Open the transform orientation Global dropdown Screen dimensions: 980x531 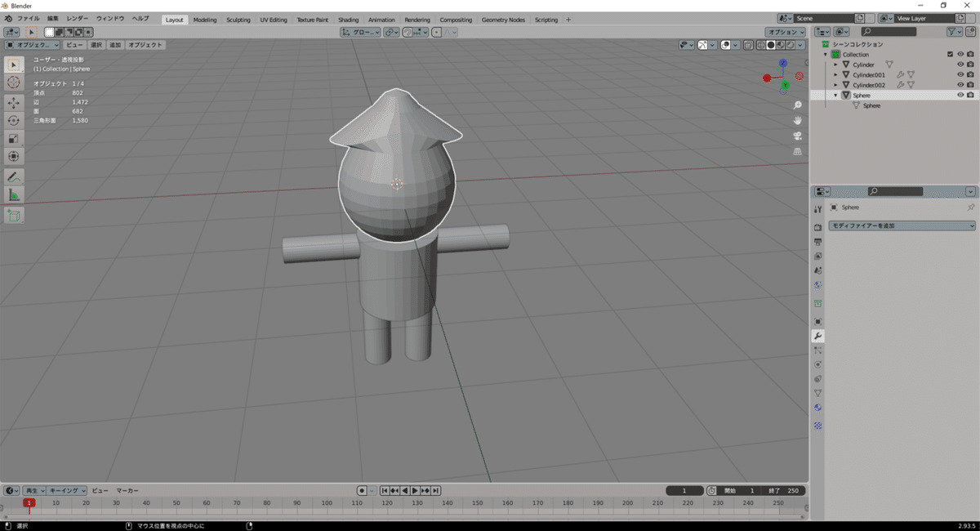(359, 32)
